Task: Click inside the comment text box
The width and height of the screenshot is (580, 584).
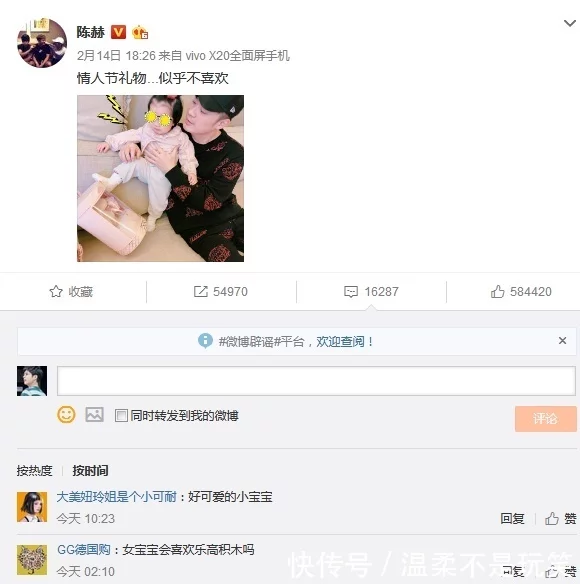Action: [316, 381]
